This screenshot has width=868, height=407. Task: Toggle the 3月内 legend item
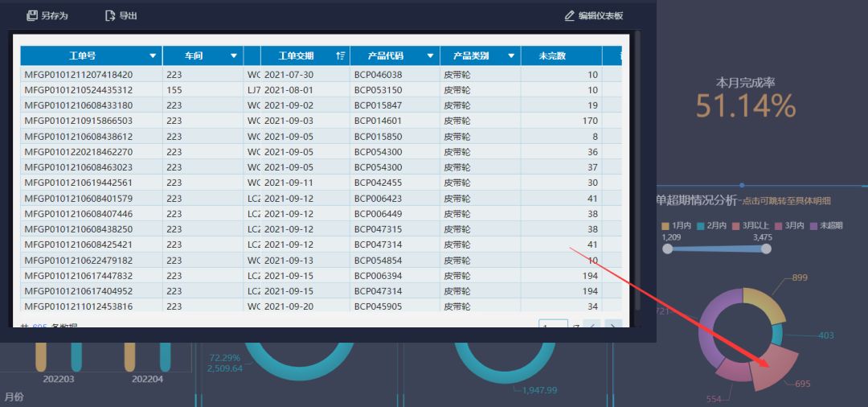[789, 225]
